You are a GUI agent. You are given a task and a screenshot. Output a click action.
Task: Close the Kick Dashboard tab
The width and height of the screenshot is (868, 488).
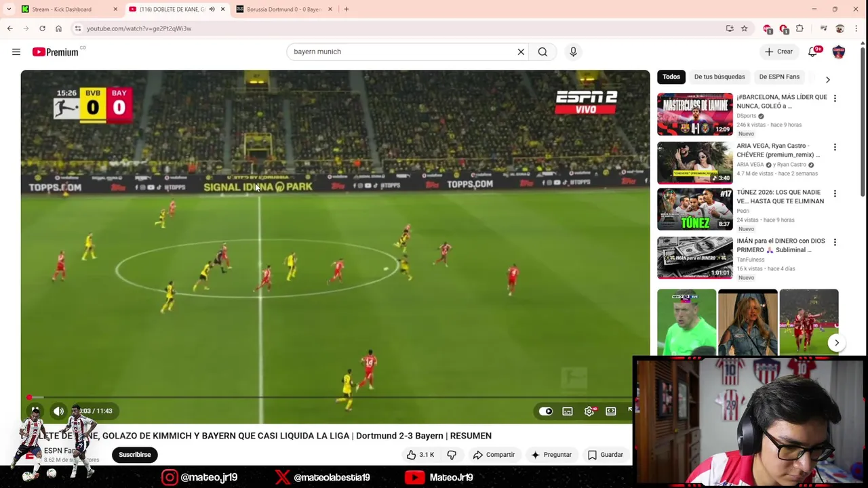pyautogui.click(x=115, y=9)
